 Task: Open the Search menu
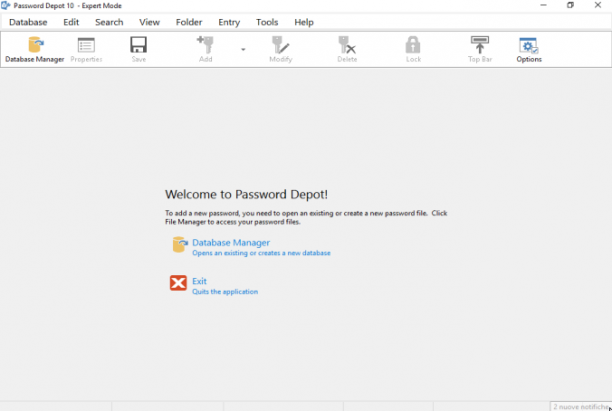109,22
